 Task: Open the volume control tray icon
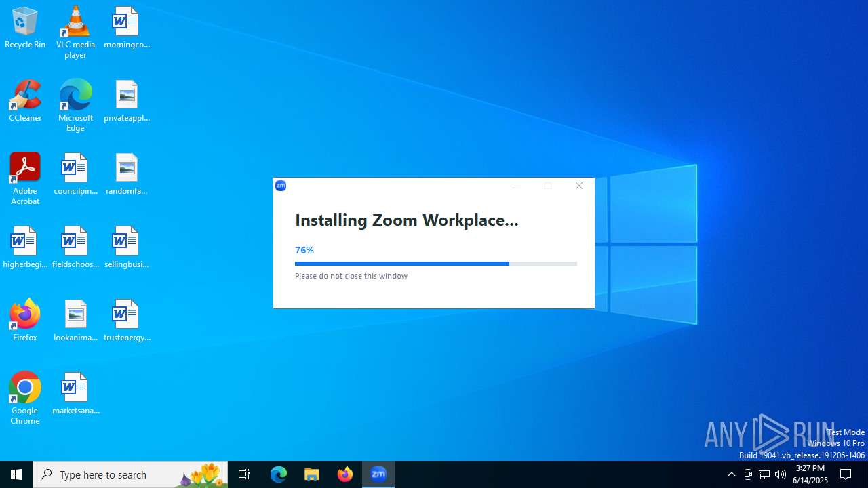coord(781,474)
